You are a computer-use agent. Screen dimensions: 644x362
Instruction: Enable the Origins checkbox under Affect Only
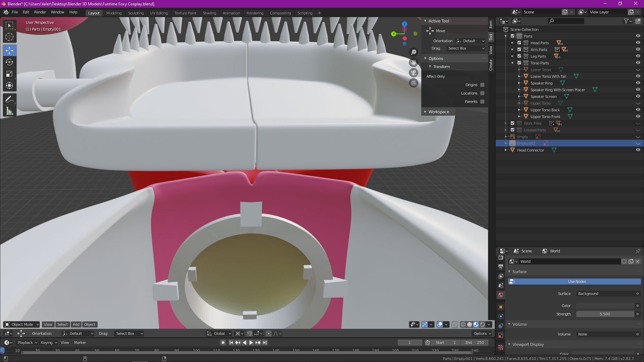pos(482,85)
